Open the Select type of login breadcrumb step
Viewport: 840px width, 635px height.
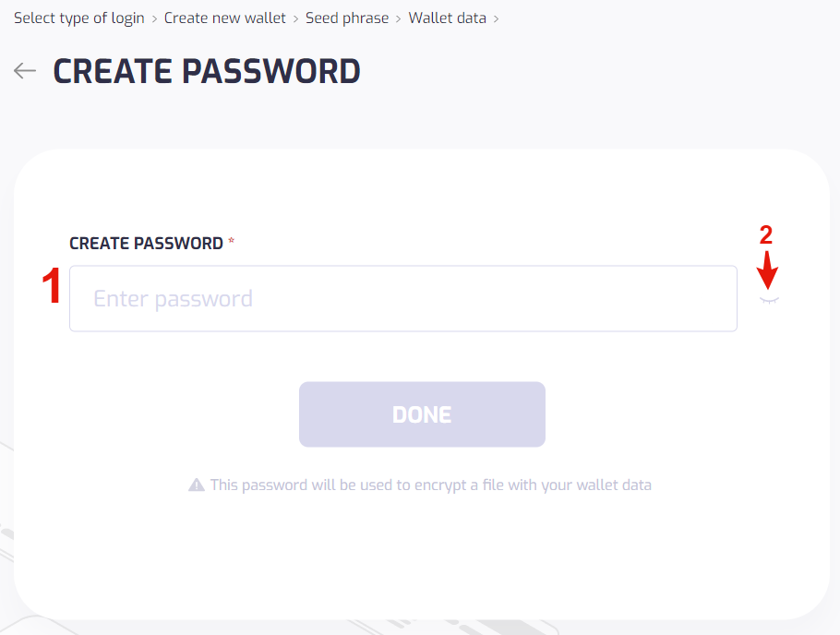[x=78, y=18]
